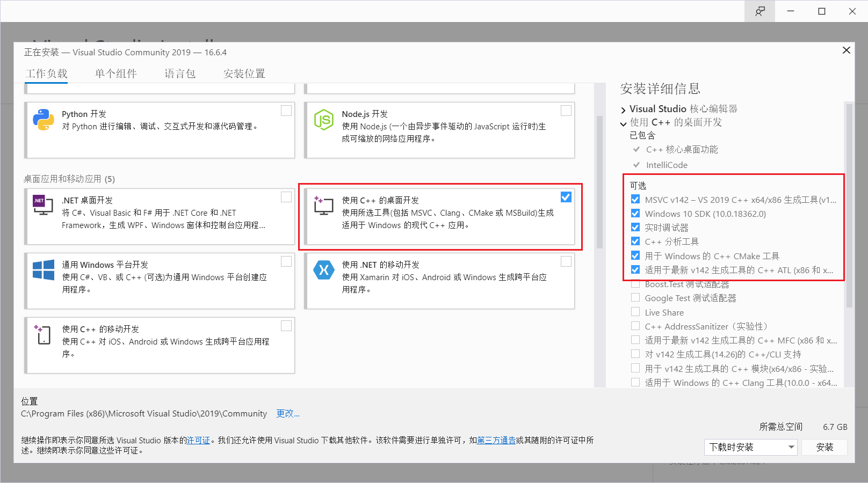This screenshot has height=483, width=868.
Task: Check C++ Clang 工具 option
Action: pos(635,382)
